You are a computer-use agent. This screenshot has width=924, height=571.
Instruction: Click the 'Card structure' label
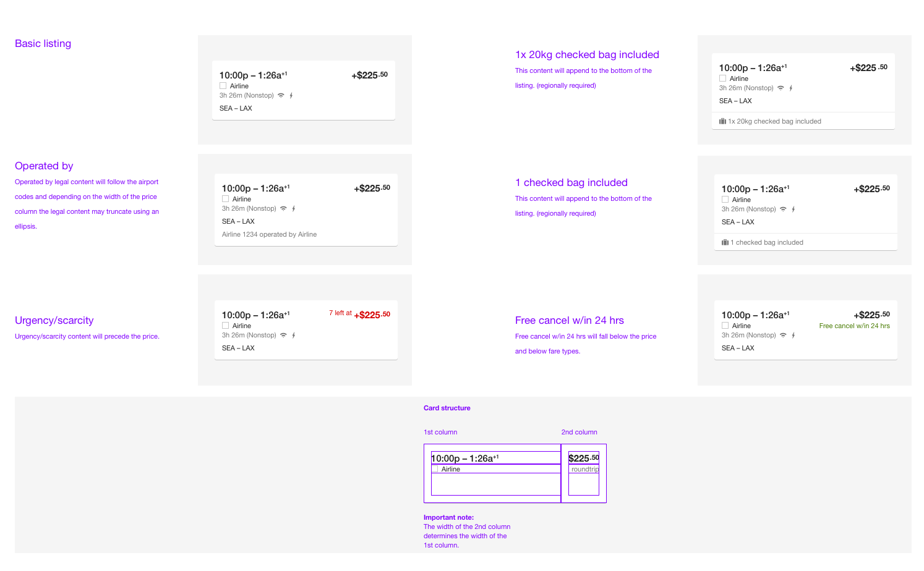coord(447,408)
